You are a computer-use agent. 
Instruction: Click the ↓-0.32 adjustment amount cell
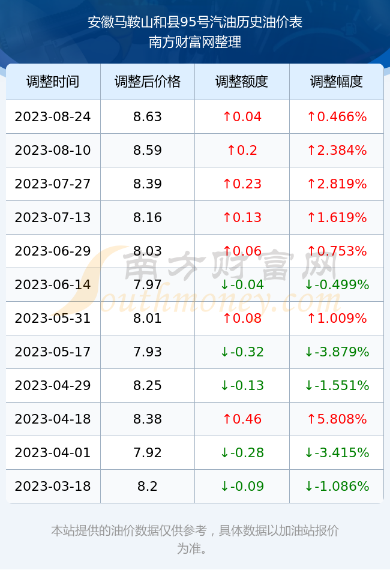coord(242,352)
